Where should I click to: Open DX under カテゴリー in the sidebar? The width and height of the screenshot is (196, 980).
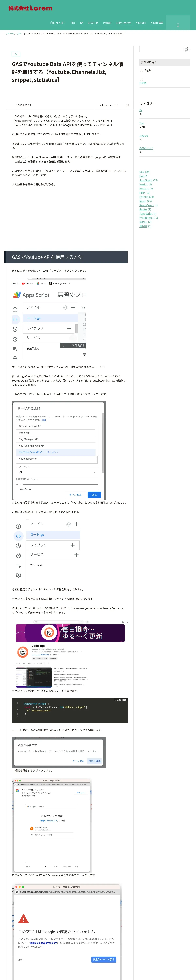(x=141, y=110)
